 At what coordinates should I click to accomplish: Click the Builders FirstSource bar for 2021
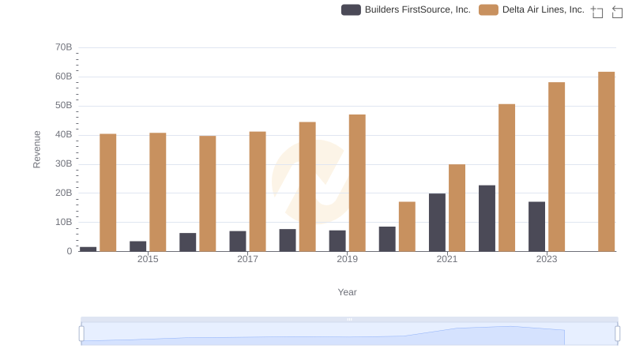[x=437, y=222]
